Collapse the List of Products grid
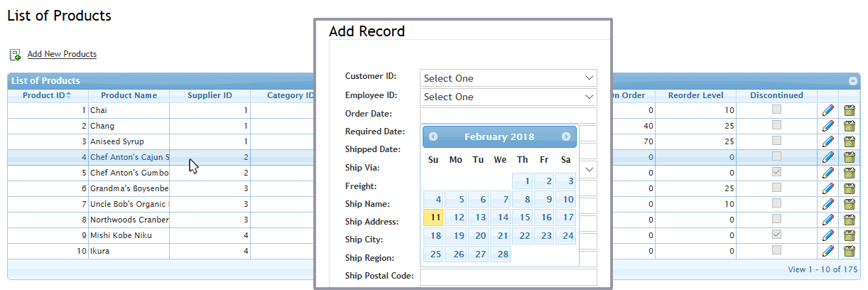Image resolution: width=868 pixels, height=290 pixels. [x=852, y=81]
